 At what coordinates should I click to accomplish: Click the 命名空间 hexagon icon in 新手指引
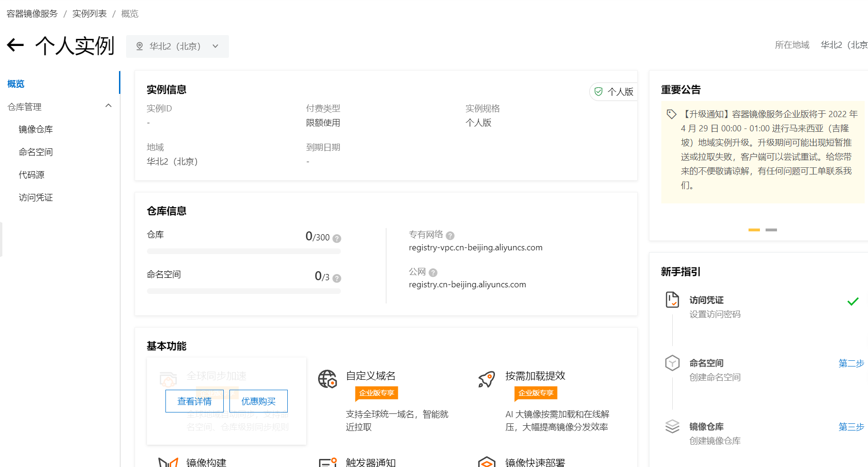(x=672, y=363)
